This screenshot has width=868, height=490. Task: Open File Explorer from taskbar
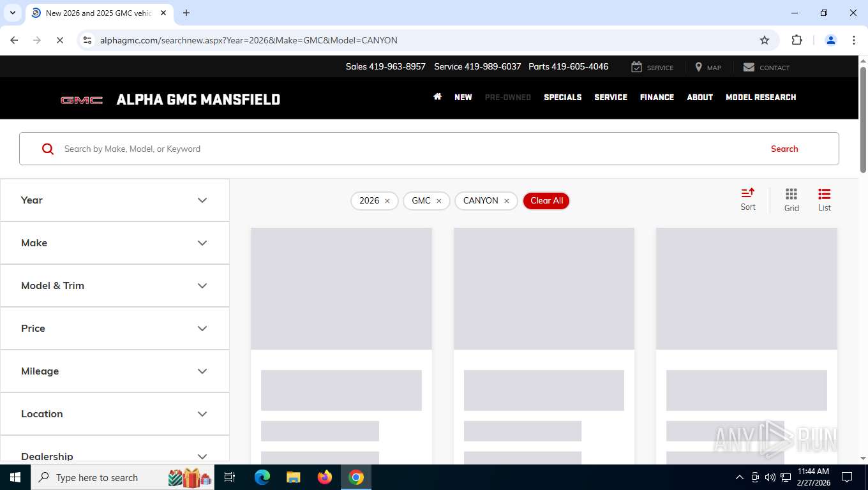(293, 477)
